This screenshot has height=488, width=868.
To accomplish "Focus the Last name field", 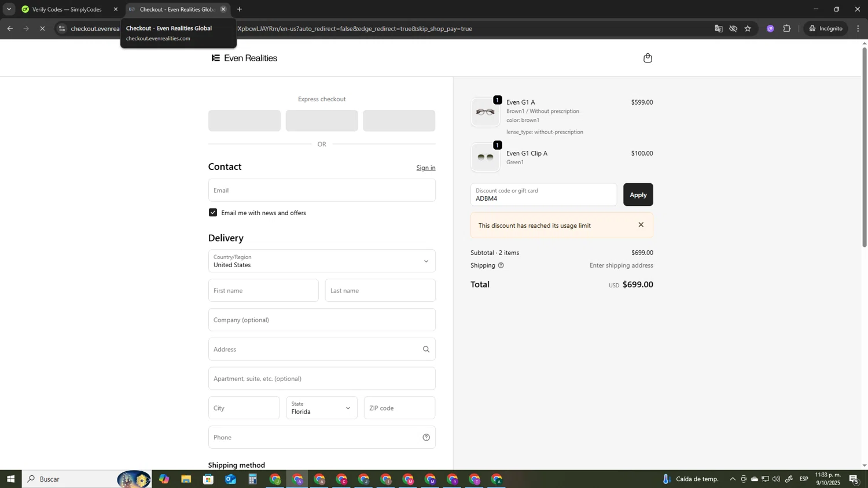I will (x=380, y=290).
